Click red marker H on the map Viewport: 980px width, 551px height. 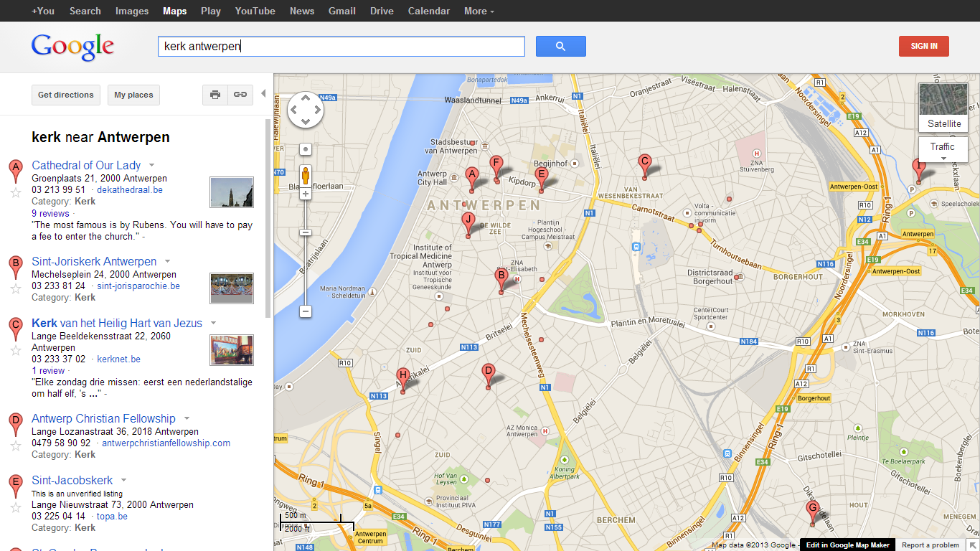click(x=403, y=380)
